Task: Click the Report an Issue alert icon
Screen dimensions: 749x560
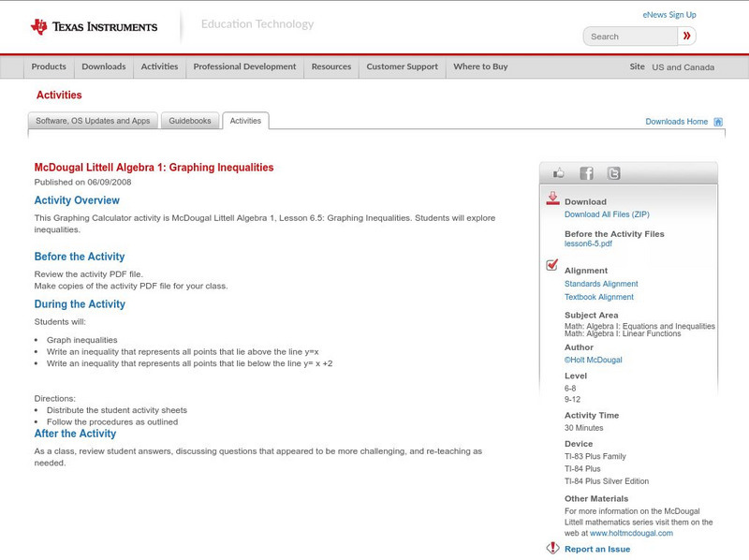Action: click(552, 548)
